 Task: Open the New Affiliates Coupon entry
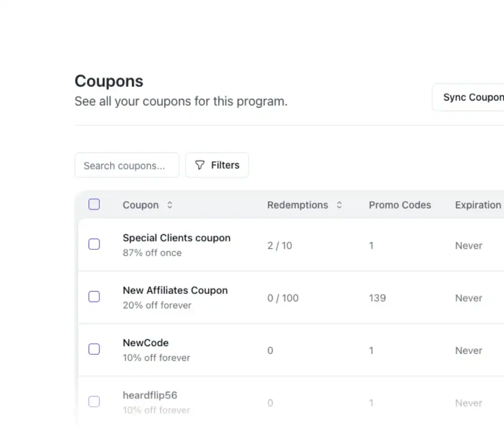pyautogui.click(x=175, y=291)
